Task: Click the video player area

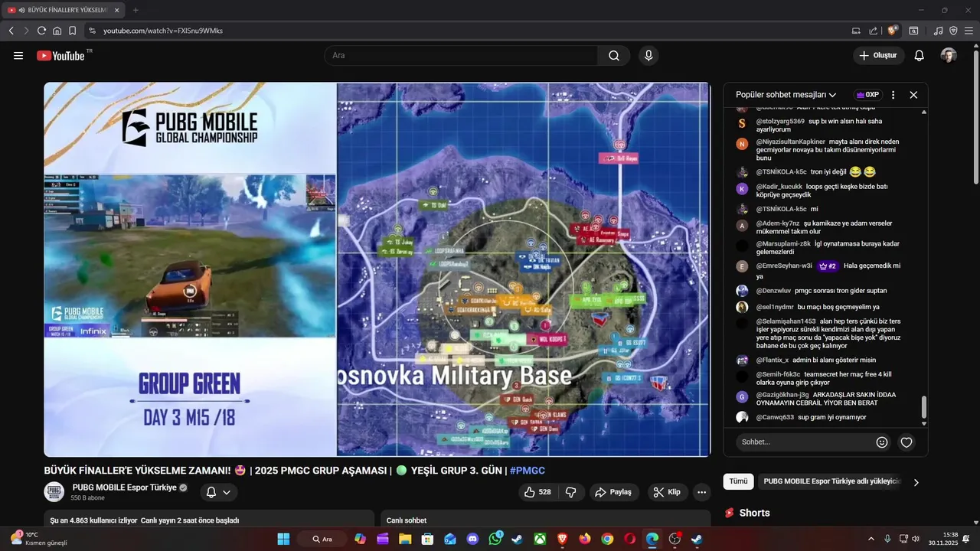Action: pyautogui.click(x=377, y=269)
